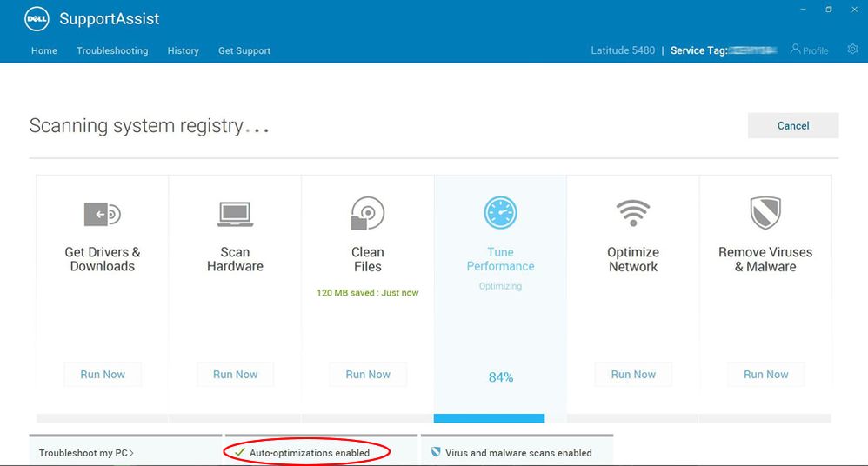Click the Remove Viruses shield icon
Screen dimensions: 868x466
click(765, 212)
